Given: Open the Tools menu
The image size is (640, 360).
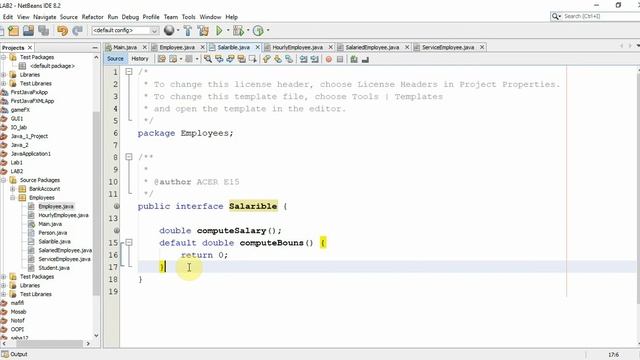Looking at the screenshot, I should tap(189, 17).
